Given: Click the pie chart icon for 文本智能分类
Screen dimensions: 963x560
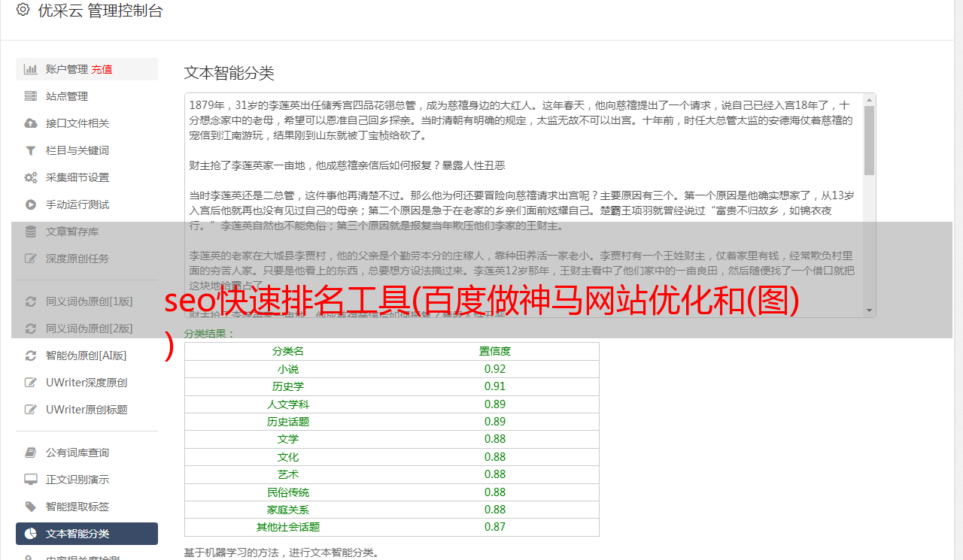Looking at the screenshot, I should pyautogui.click(x=31, y=534).
